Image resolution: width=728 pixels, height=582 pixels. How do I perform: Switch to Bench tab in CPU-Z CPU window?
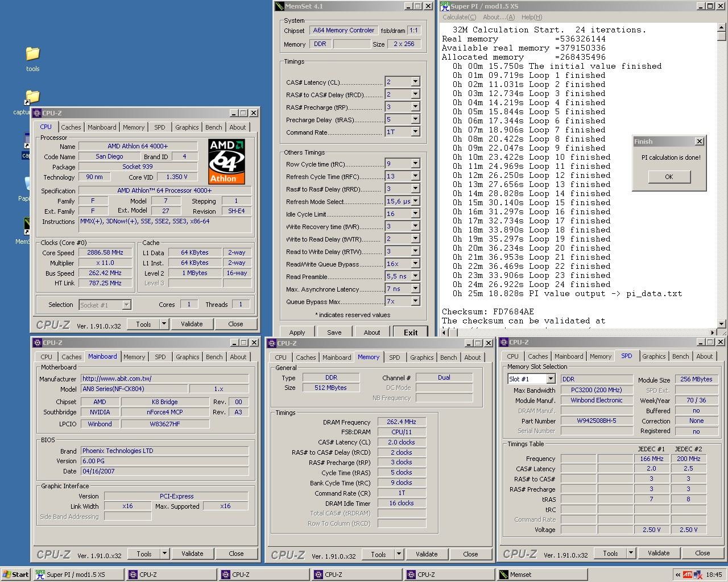[x=214, y=127]
